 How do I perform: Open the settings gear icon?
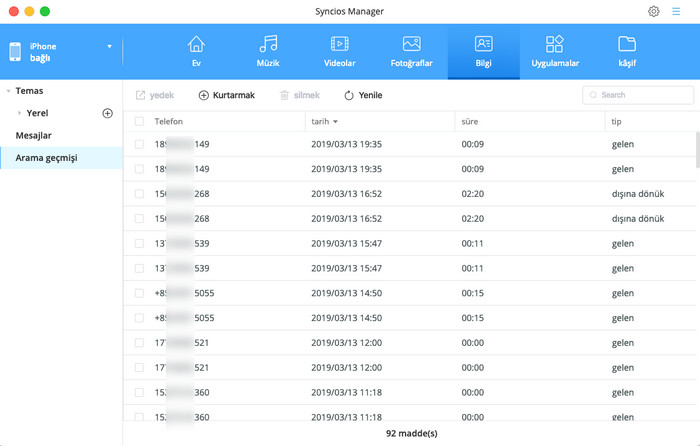pyautogui.click(x=654, y=12)
